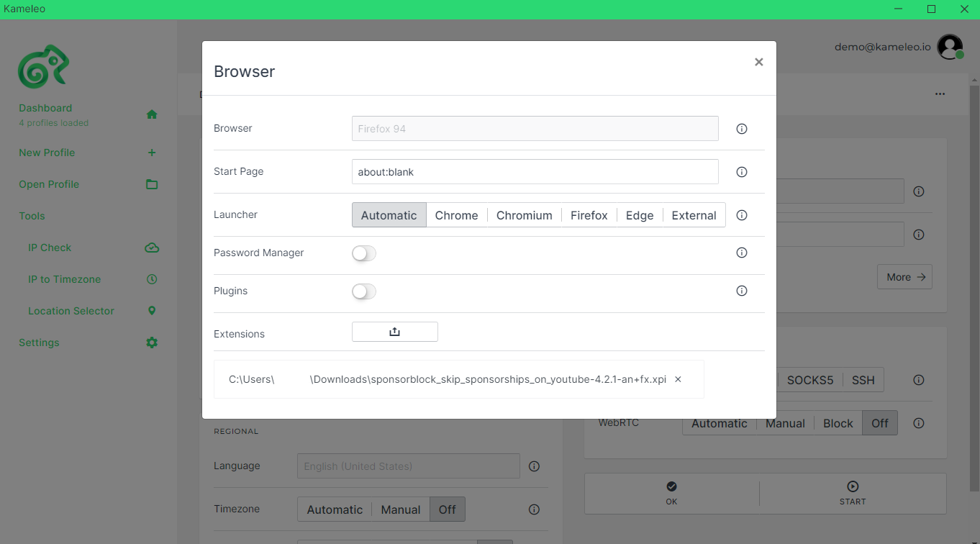The height and width of the screenshot is (544, 980).
Task: Click the demo@kameleo.io account label
Action: (x=883, y=47)
